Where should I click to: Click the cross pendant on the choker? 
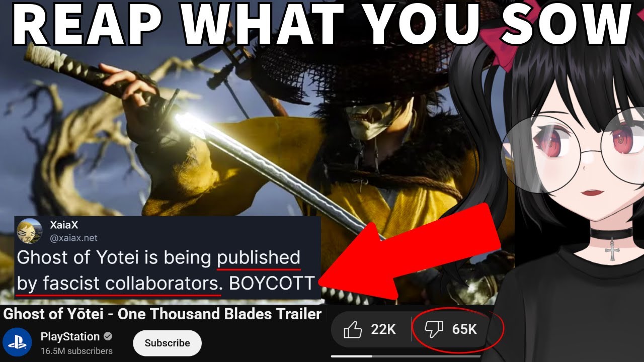point(612,248)
